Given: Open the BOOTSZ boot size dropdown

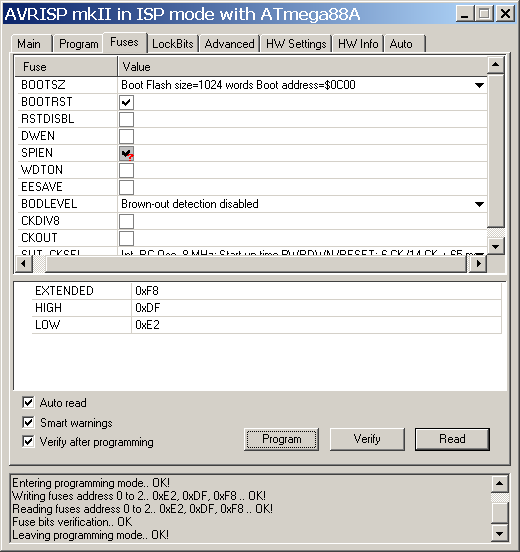Looking at the screenshot, I should click(x=479, y=85).
